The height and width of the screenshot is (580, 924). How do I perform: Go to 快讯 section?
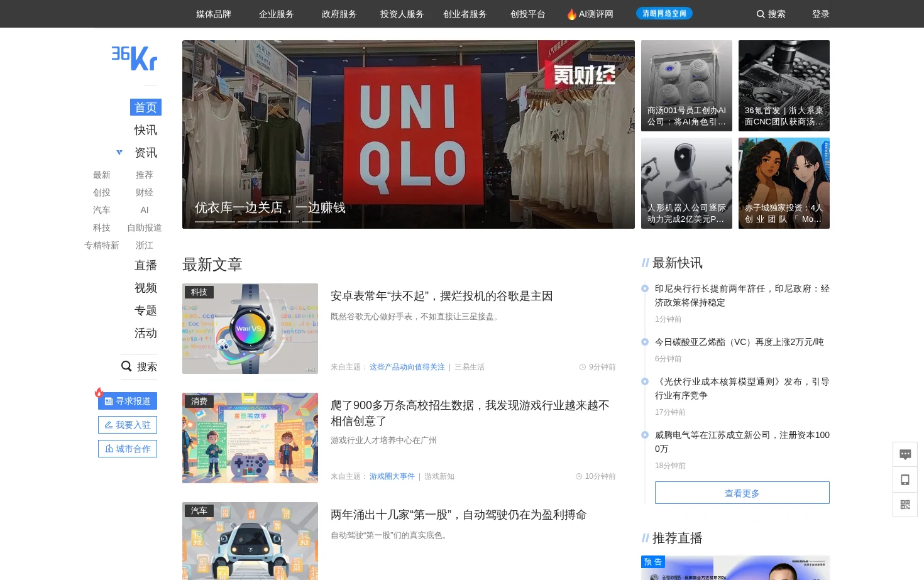[146, 130]
